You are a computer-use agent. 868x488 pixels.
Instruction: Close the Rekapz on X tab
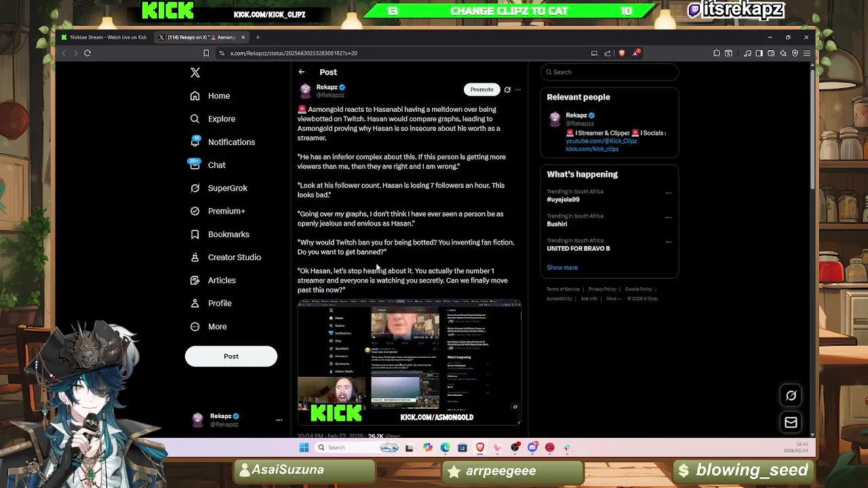243,37
